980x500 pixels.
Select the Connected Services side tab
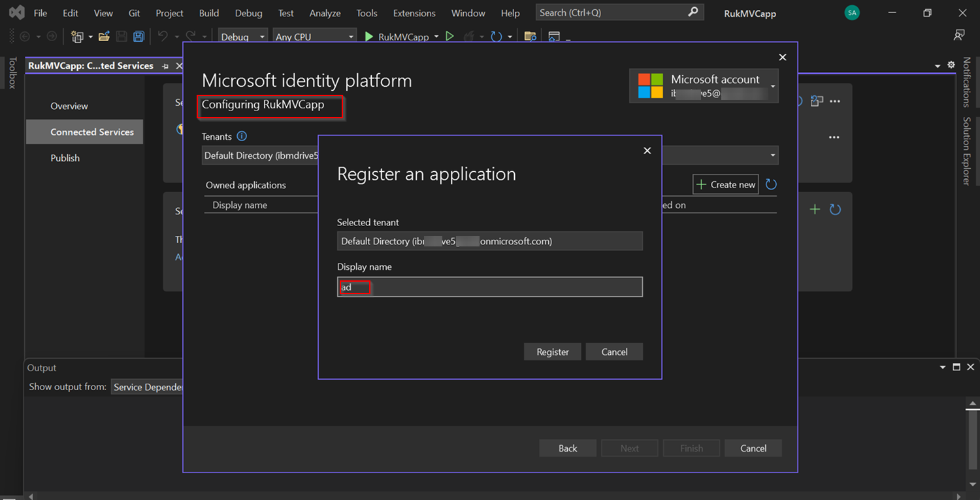[x=85, y=132]
